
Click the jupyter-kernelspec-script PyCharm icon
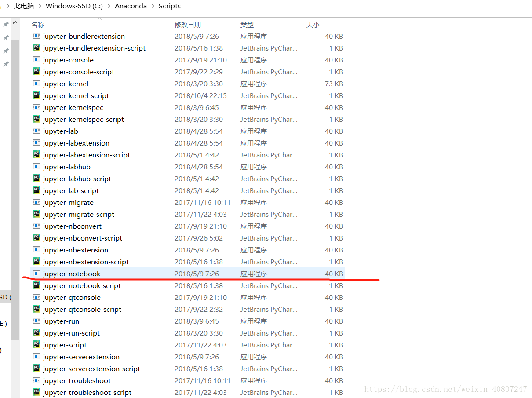(36, 119)
